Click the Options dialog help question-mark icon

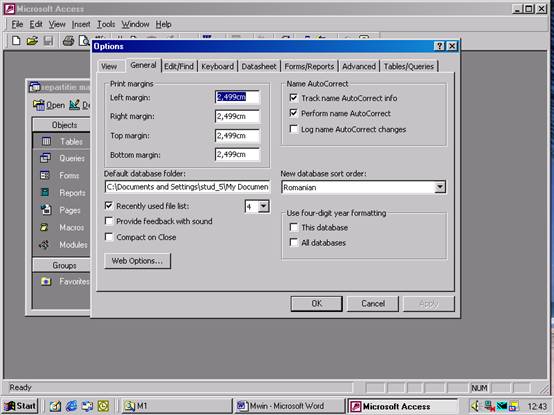coord(439,46)
